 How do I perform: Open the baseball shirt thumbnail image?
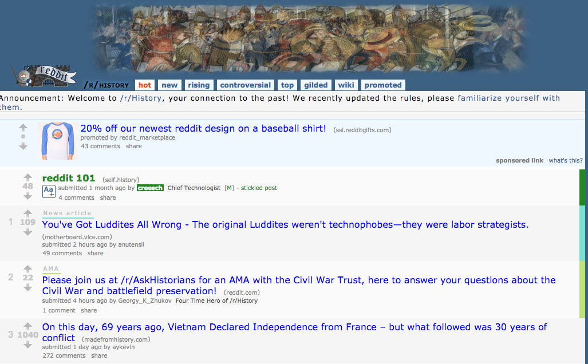tap(58, 141)
